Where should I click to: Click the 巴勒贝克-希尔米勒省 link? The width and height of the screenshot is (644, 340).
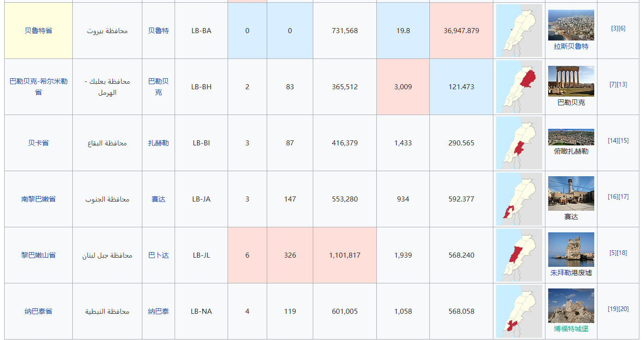[x=38, y=81]
